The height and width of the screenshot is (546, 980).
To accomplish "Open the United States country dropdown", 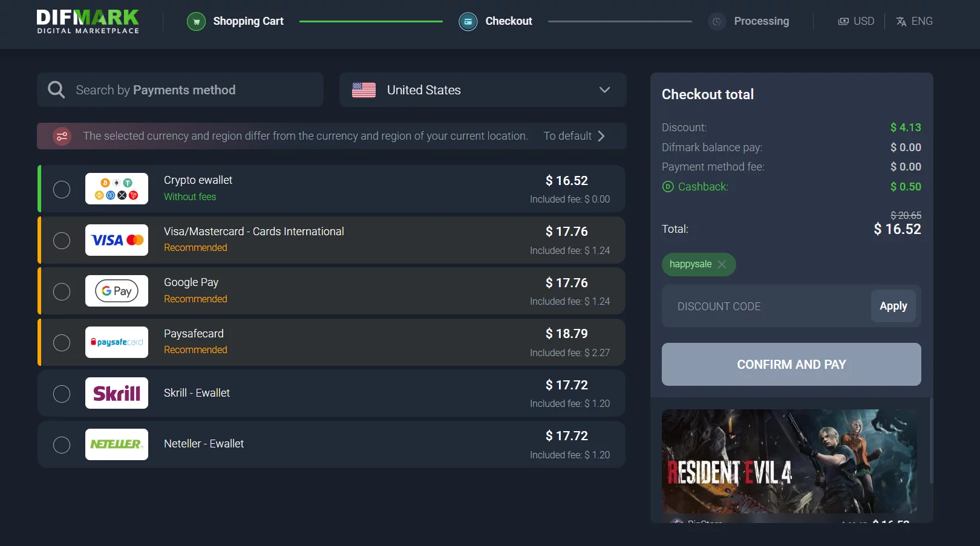I will (x=482, y=90).
